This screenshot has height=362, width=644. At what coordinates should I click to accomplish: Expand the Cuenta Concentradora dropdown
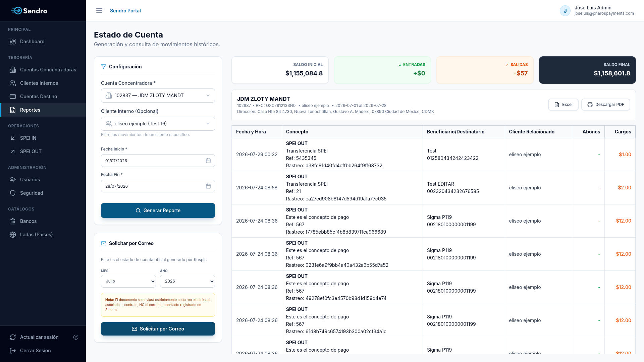click(158, 96)
